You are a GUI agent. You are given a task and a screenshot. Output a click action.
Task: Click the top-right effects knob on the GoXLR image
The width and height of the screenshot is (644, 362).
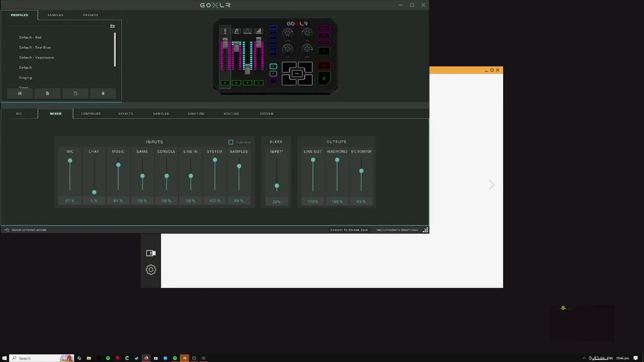307,33
